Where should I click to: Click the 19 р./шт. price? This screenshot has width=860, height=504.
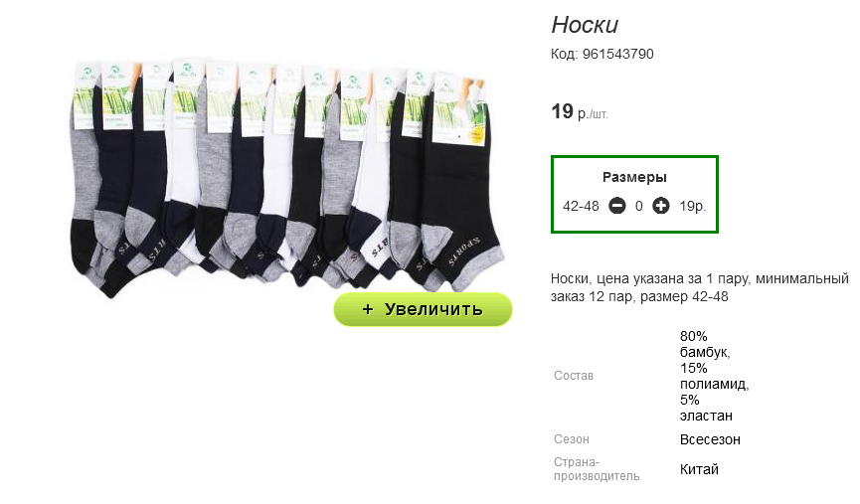(580, 111)
